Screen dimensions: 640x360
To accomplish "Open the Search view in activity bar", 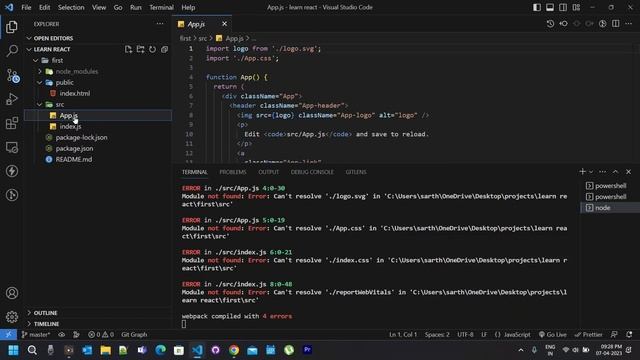I will [12, 51].
